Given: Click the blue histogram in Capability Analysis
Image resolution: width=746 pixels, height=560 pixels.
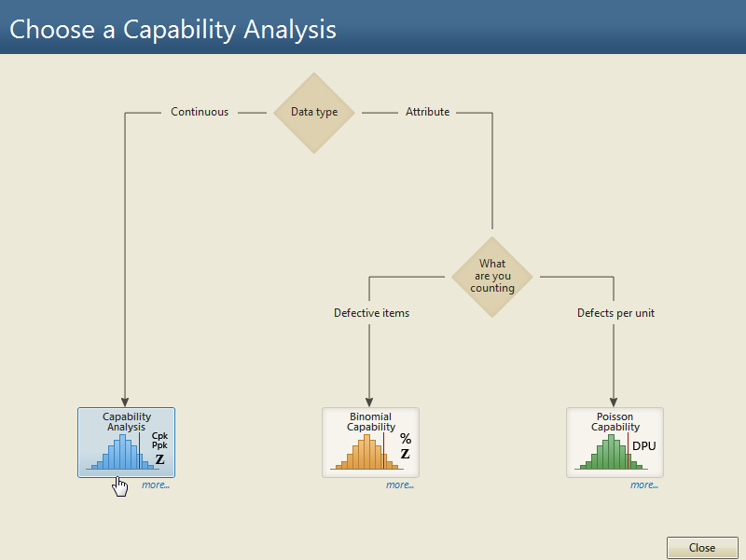Looking at the screenshot, I should (x=122, y=452).
